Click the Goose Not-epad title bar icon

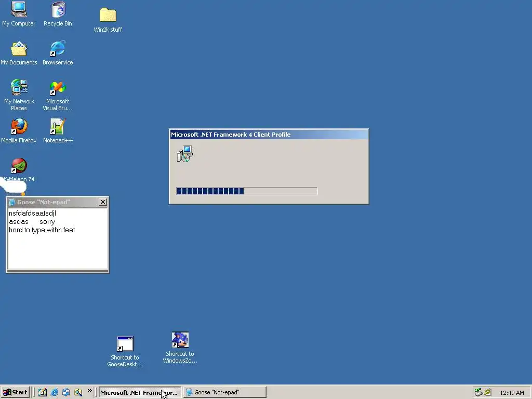[x=12, y=202]
